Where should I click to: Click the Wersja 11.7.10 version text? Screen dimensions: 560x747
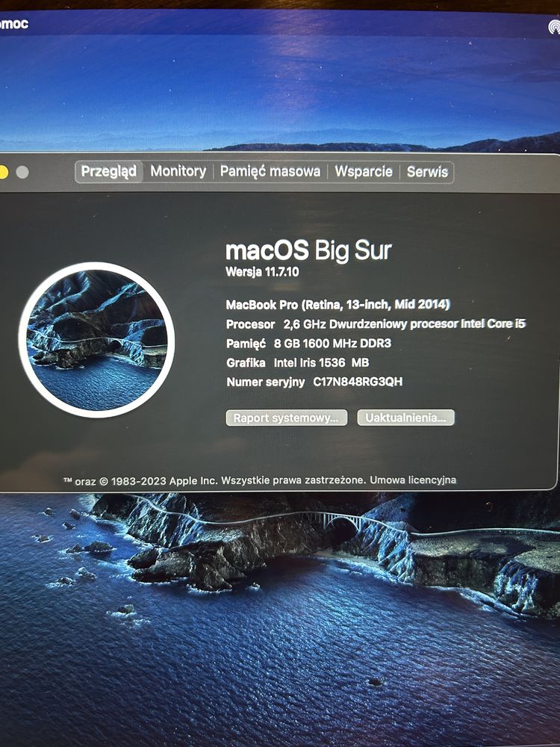point(262,272)
